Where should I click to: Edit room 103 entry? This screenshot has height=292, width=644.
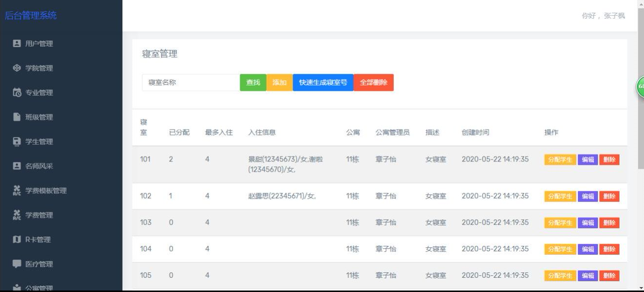[x=588, y=223]
